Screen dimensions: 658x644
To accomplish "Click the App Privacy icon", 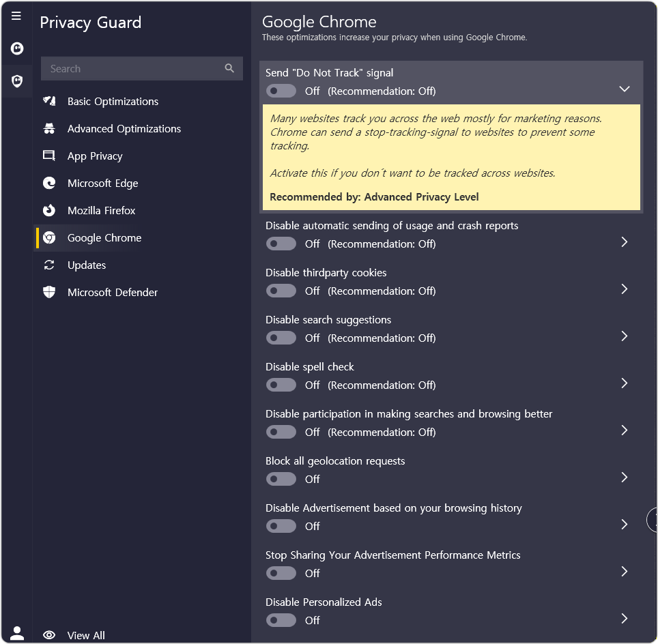I will click(x=48, y=156).
